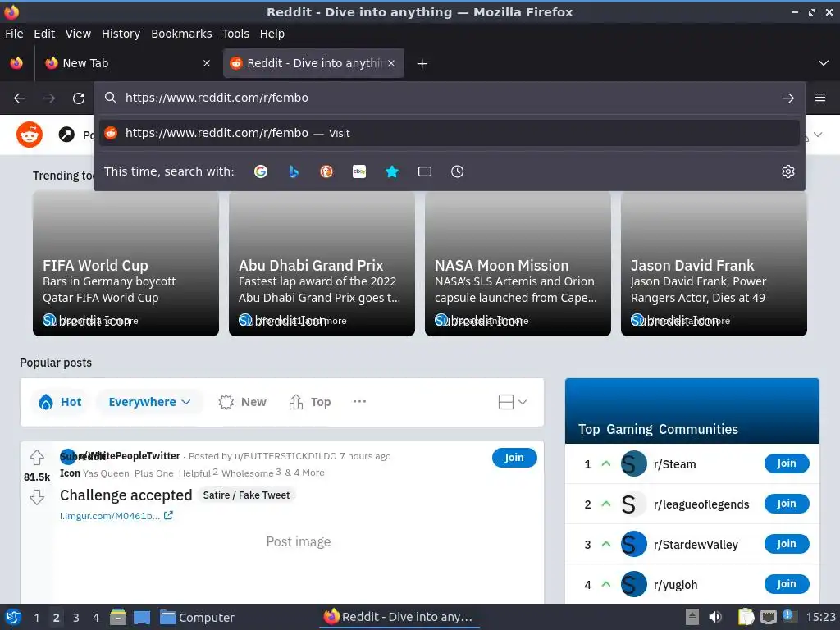The height and width of the screenshot is (630, 840).
Task: Open the post layout view dropdown
Action: pos(513,402)
